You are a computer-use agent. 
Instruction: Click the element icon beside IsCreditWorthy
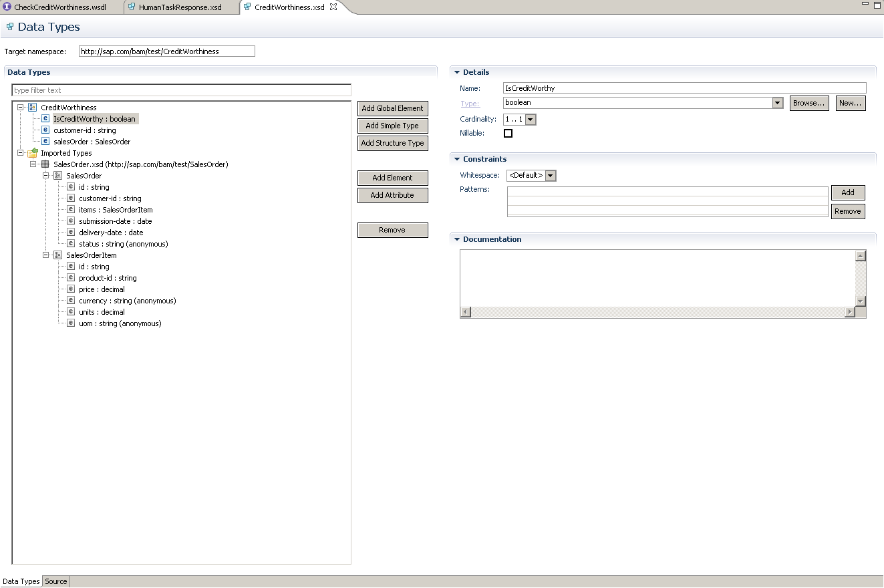45,119
